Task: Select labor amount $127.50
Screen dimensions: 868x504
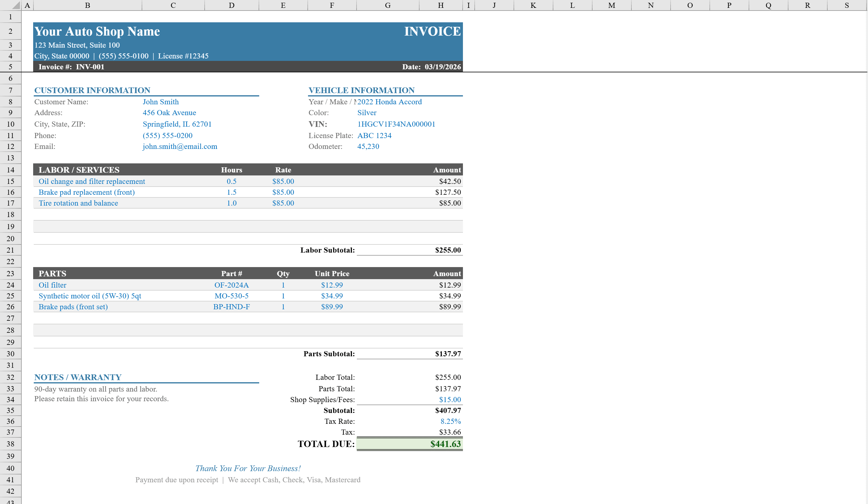Action: click(x=448, y=192)
